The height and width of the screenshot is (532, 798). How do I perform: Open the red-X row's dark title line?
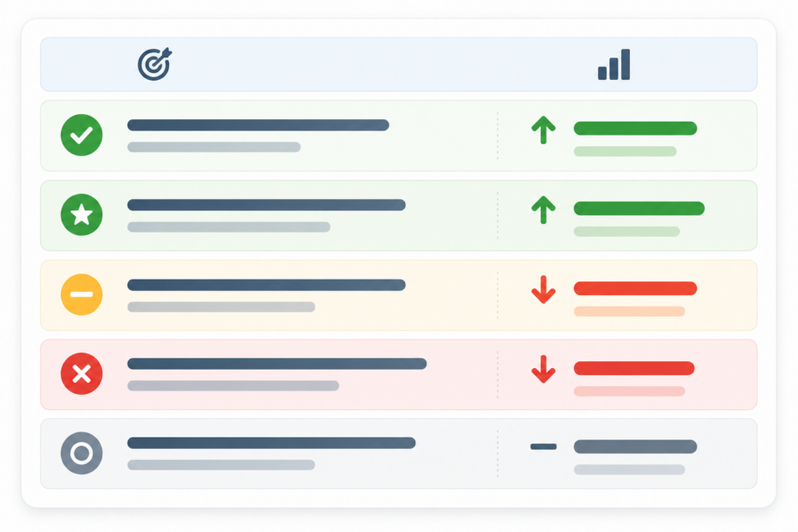click(x=277, y=364)
